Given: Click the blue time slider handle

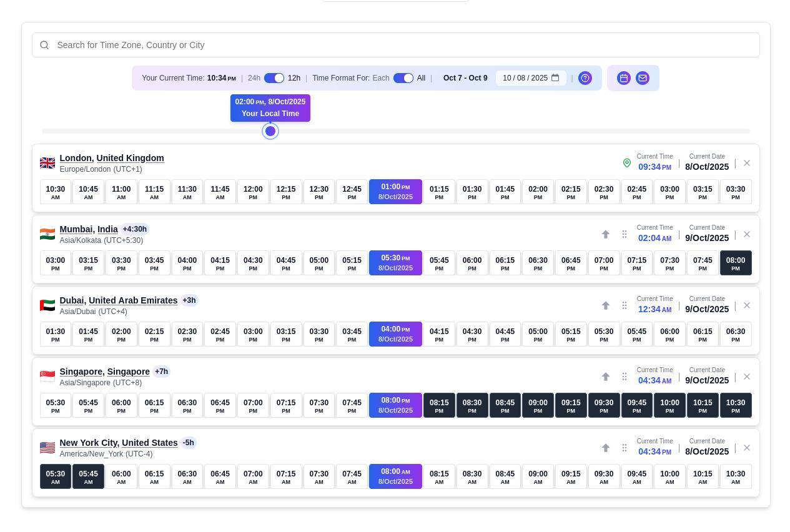Looking at the screenshot, I should [270, 131].
